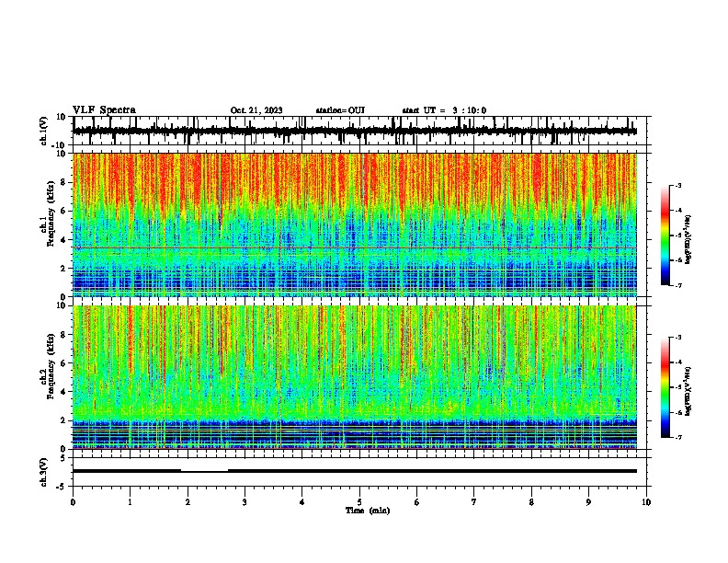
Task: Click inside the ch.1 voltage waveform panel
Action: (x=359, y=131)
